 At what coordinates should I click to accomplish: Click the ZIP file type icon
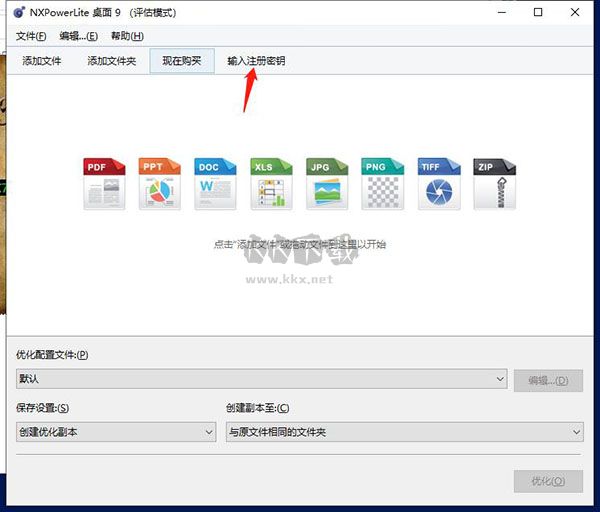point(494,184)
